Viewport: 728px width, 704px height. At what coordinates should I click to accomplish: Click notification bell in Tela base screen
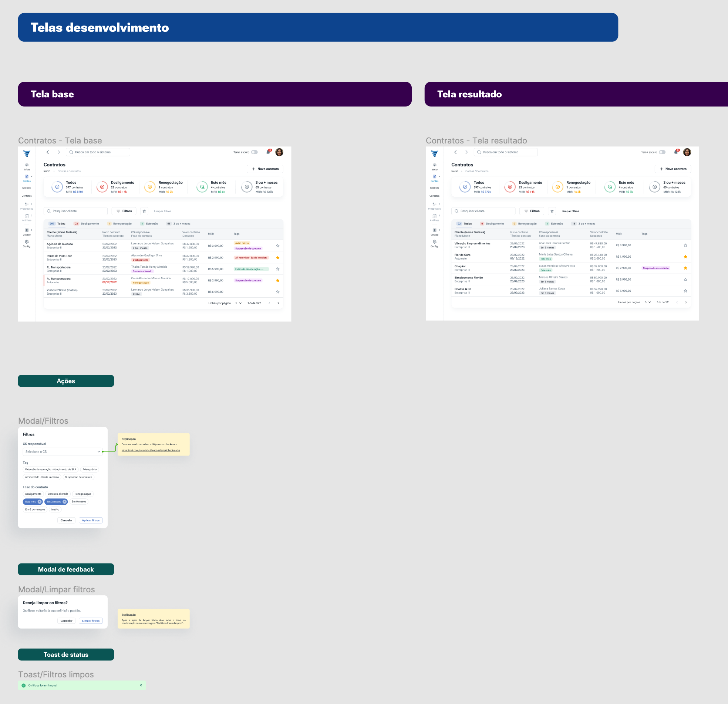tap(268, 152)
